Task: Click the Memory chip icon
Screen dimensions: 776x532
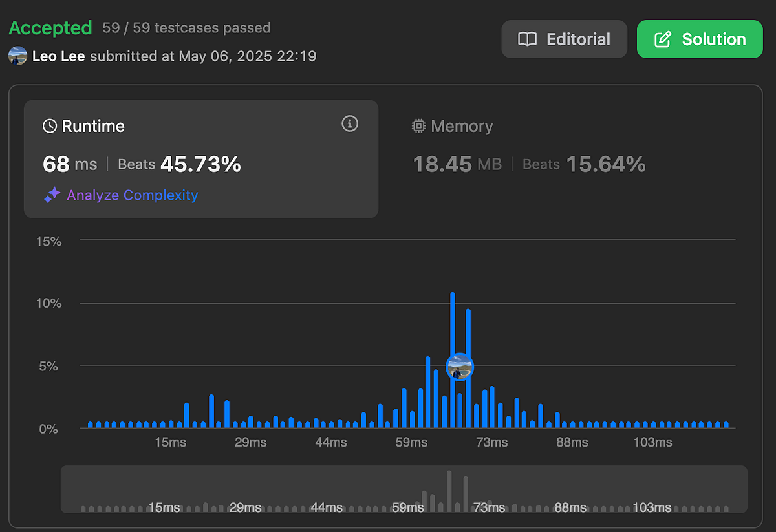Action: click(419, 127)
